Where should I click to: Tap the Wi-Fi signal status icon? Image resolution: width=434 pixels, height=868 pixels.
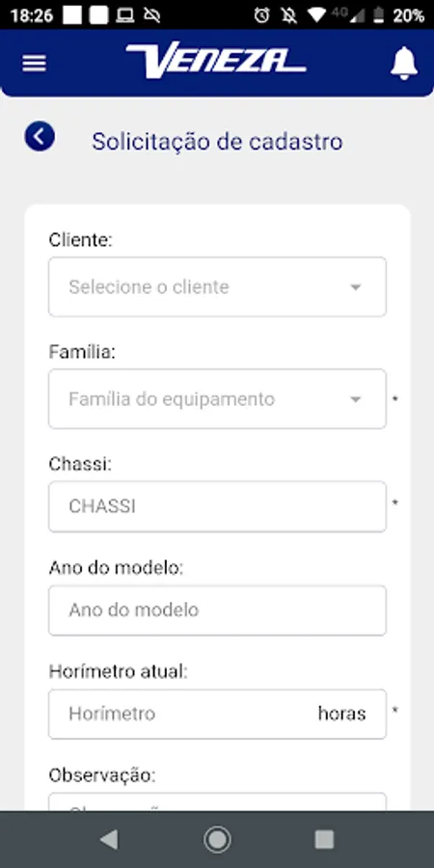[316, 14]
